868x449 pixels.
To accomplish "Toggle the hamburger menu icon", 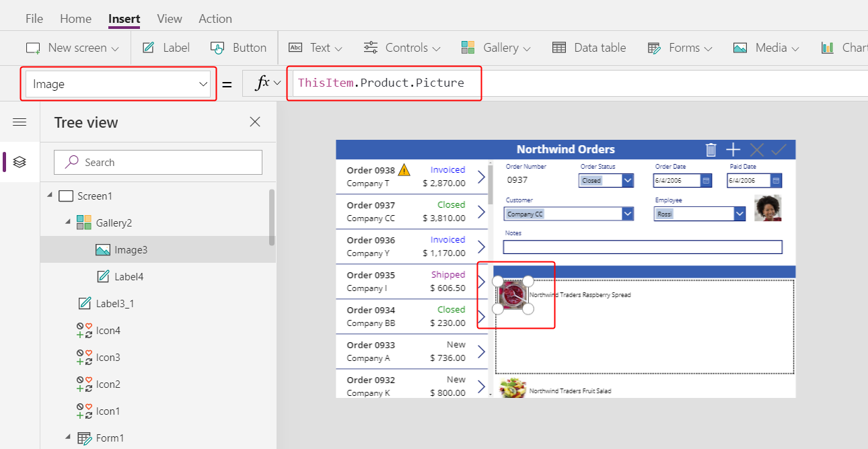I will click(x=20, y=122).
